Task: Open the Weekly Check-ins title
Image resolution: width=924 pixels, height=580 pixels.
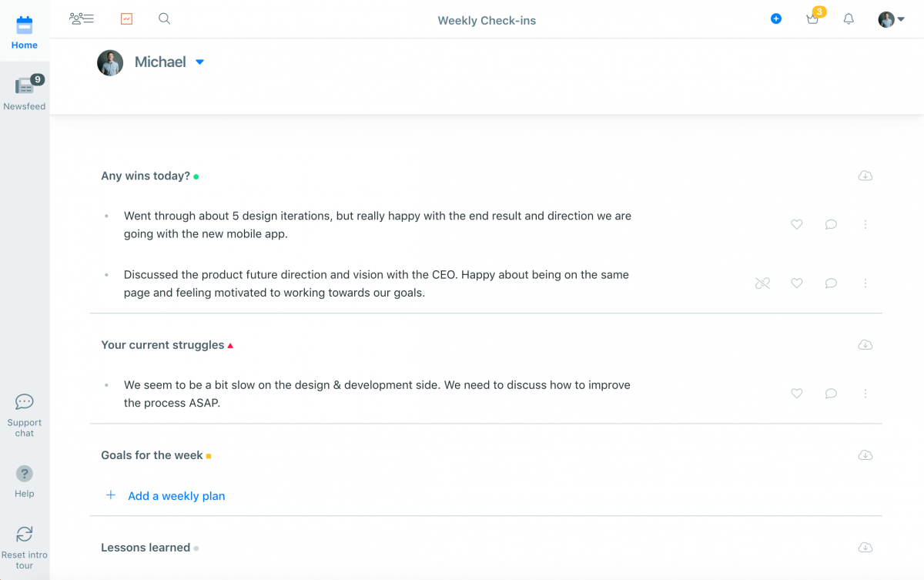Action: coord(487,20)
